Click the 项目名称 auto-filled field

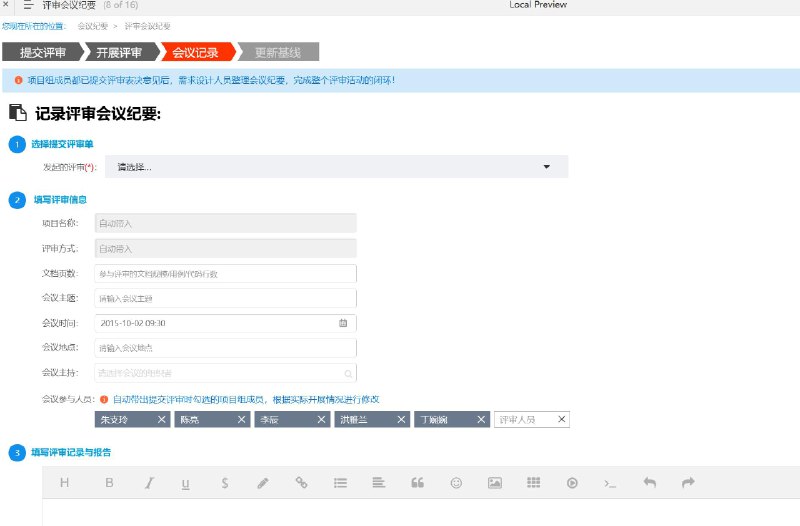click(226, 223)
